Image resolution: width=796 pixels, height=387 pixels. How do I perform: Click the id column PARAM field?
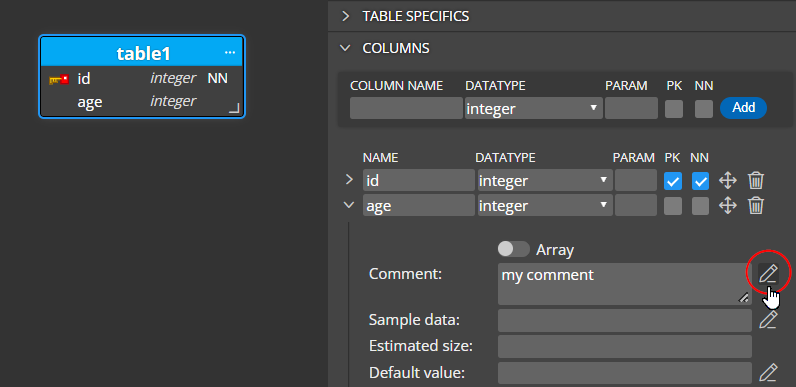(636, 180)
